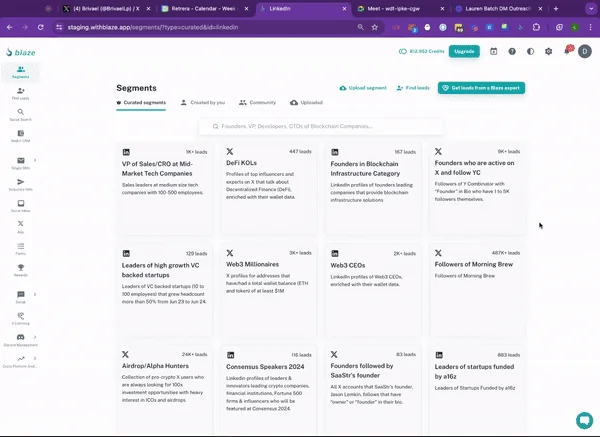Open Social chat icon in sidebar
This screenshot has height=437, width=600.
click(21, 294)
